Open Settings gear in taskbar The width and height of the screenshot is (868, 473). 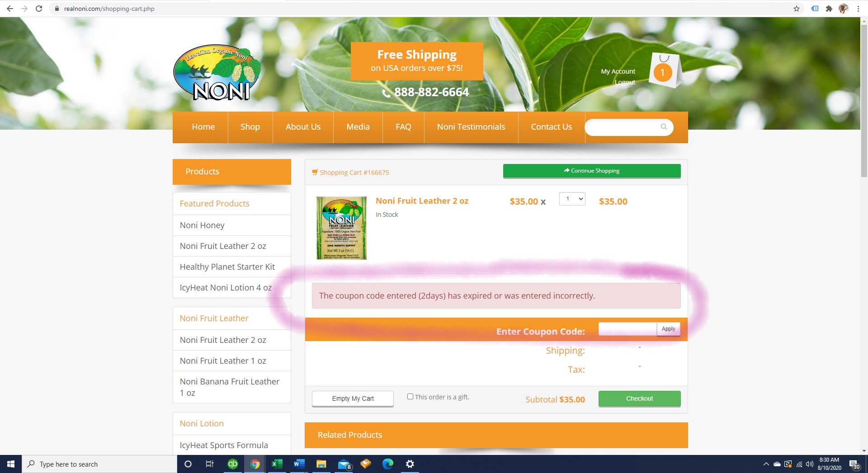[410, 464]
